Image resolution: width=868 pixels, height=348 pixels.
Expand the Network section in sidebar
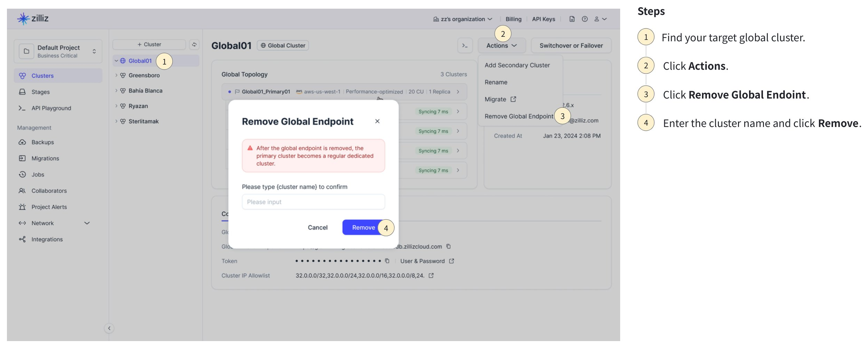[87, 223]
